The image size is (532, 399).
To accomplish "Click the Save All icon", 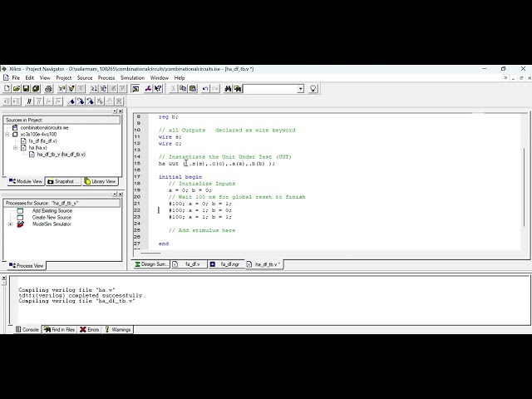I will pos(36,89).
